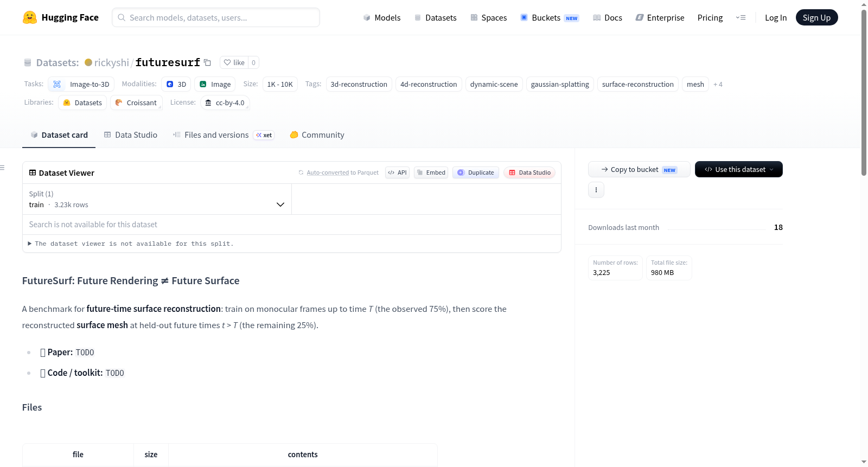
Task: Open the Use this dataset dropdown
Action: coord(739,169)
